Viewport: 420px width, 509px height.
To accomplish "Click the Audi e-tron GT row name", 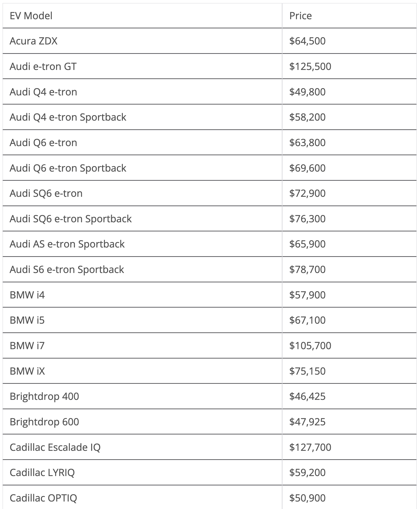I will click(43, 66).
